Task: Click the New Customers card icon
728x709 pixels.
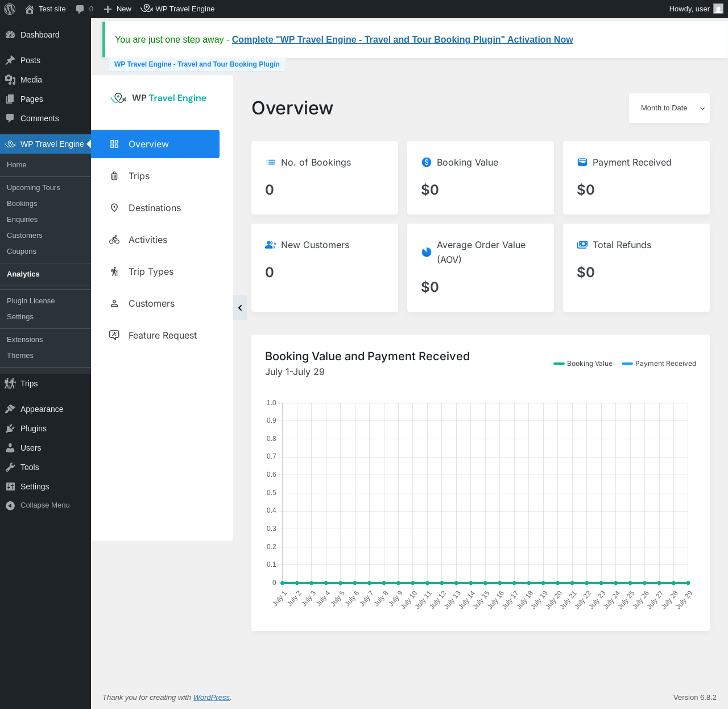Action: pyautogui.click(x=271, y=245)
